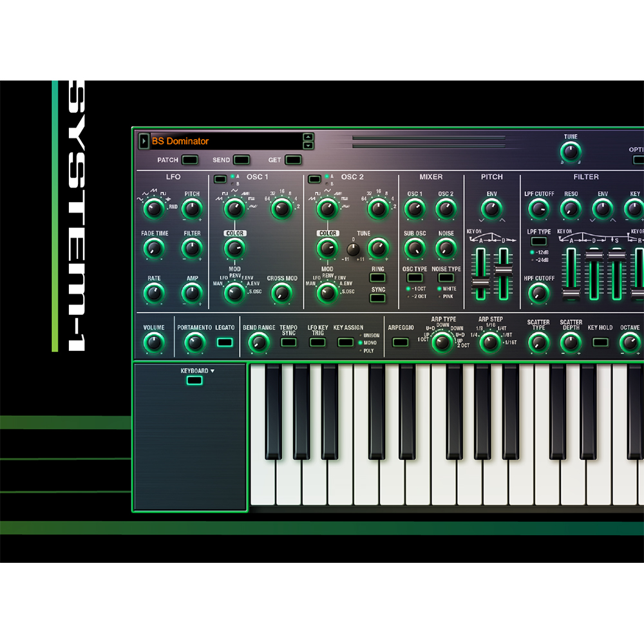
Task: Open the BS Dominator patch name display
Action: (226, 141)
